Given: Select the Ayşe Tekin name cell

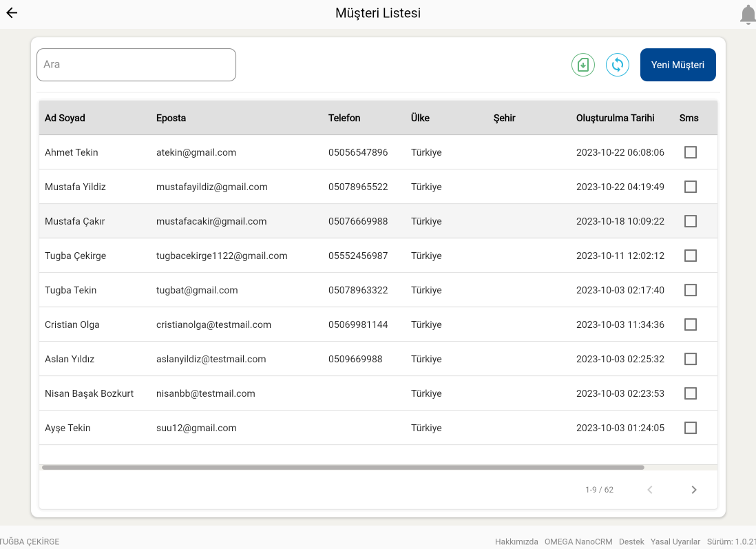Looking at the screenshot, I should point(67,428).
